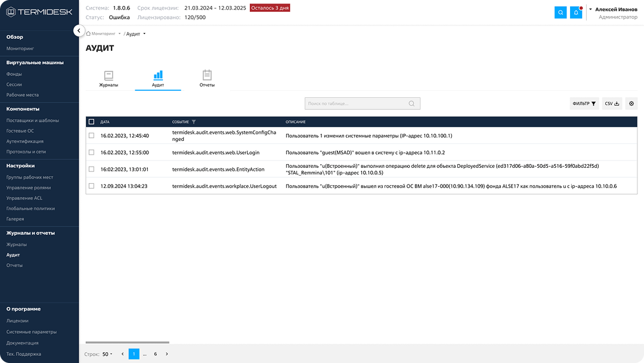
Task: Expand the Аудит breadcrumb dropdown
Action: point(144,34)
